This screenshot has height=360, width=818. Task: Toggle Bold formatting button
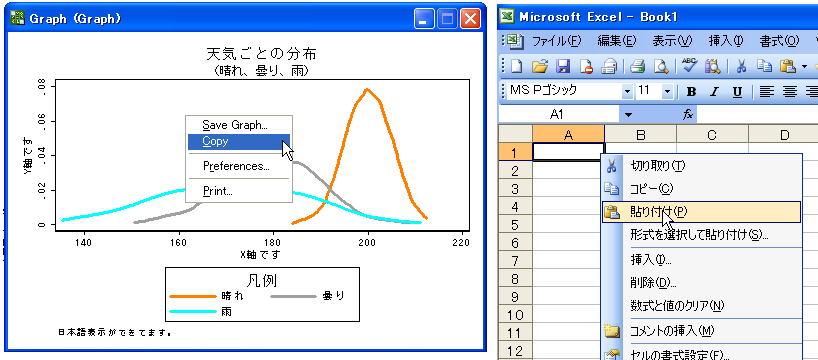pyautogui.click(x=691, y=92)
